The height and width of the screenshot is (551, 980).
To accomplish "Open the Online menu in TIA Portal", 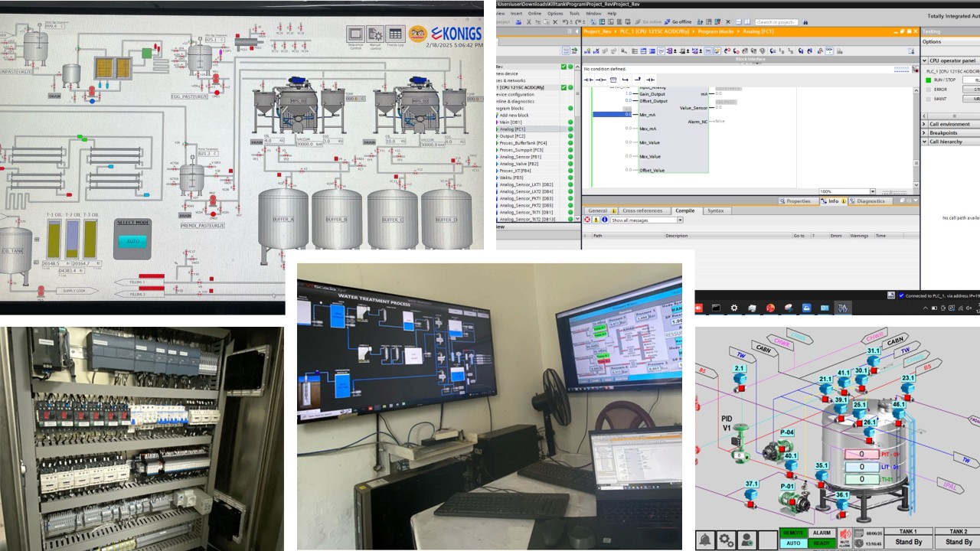I will click(x=534, y=13).
